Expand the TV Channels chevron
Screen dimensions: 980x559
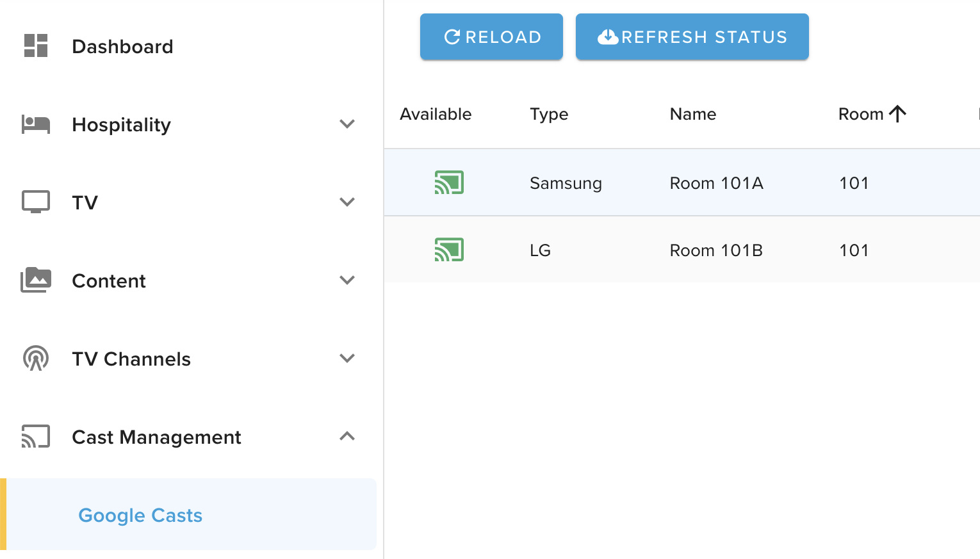click(347, 359)
